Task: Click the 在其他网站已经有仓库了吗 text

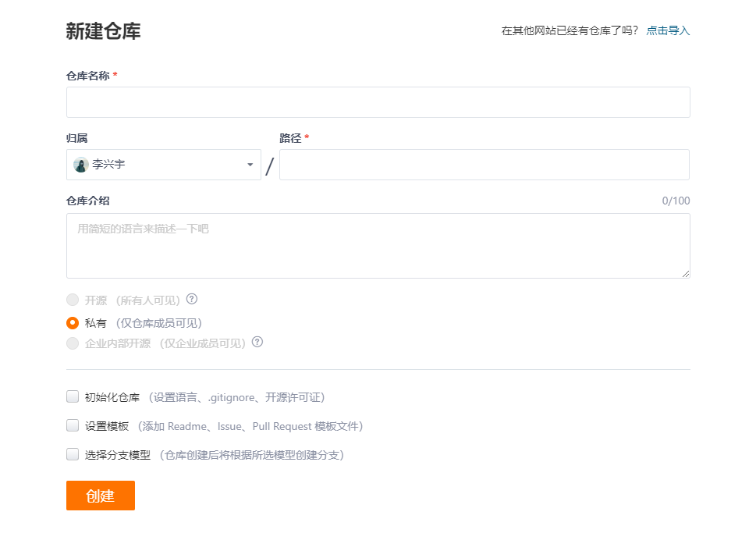Action: point(570,31)
